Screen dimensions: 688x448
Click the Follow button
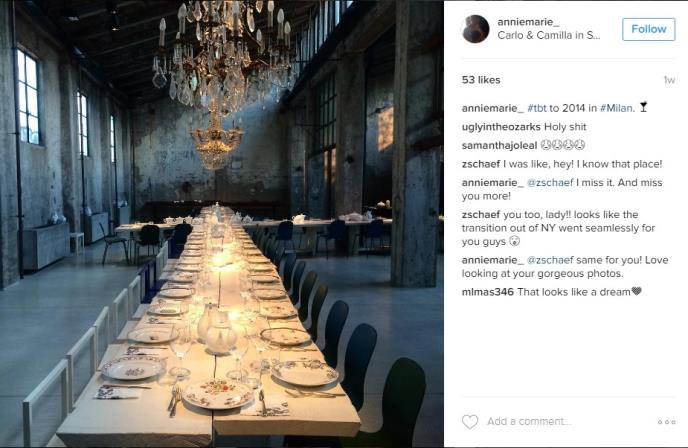coord(648,29)
